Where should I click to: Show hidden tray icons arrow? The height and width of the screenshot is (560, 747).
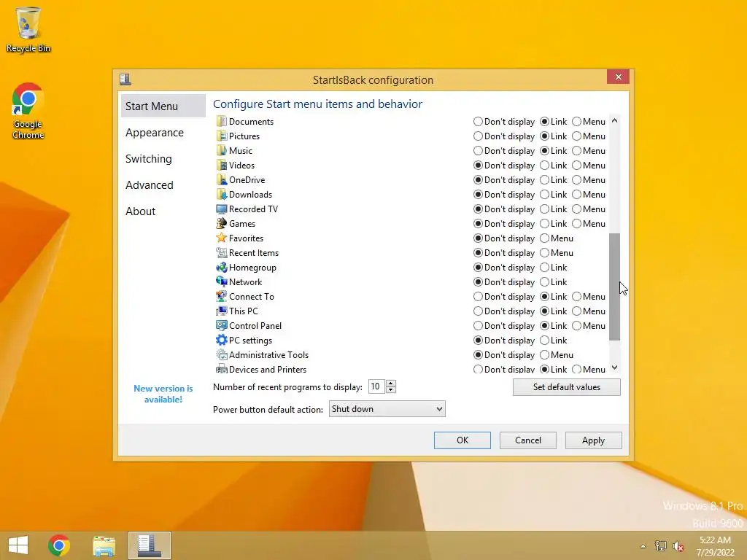pos(643,546)
